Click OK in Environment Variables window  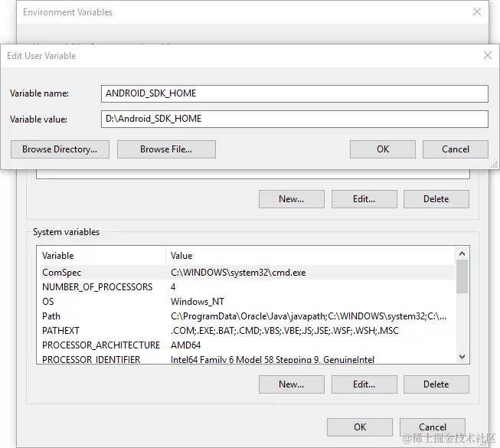(x=360, y=427)
